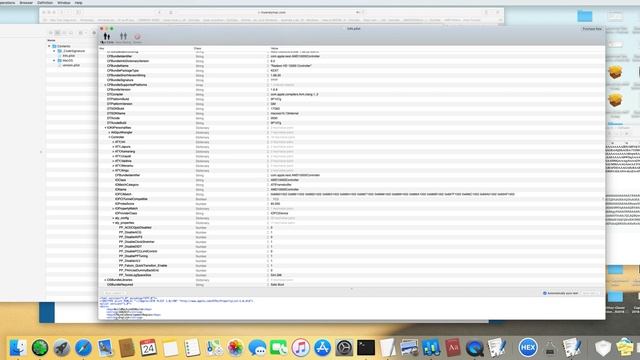Open the HEX editor Dock icon
The image size is (640, 360).
tap(527, 348)
